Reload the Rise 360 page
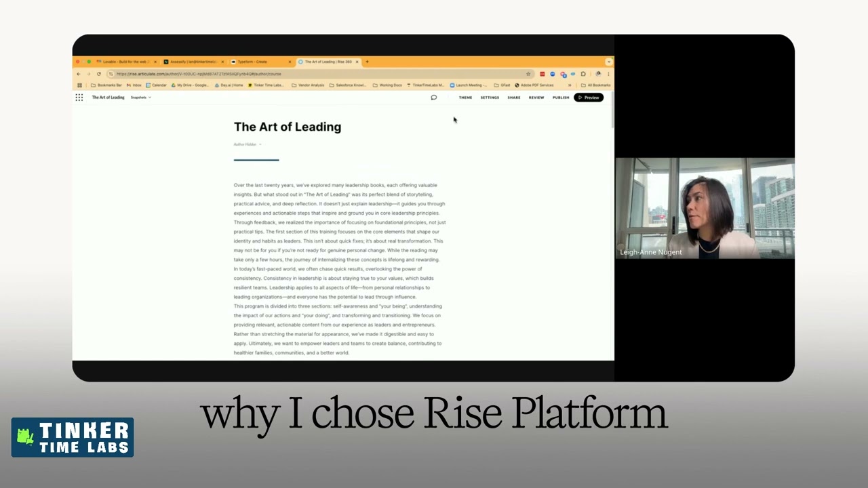This screenshot has width=868, height=488. (x=99, y=74)
